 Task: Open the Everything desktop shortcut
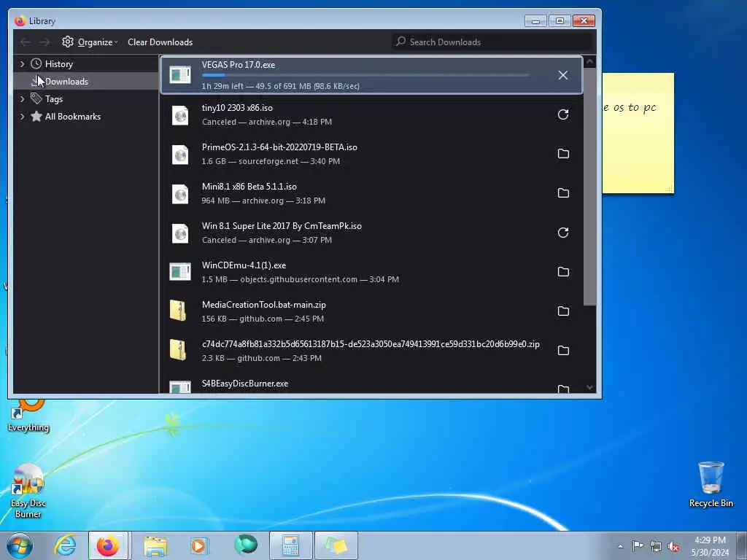click(x=28, y=415)
